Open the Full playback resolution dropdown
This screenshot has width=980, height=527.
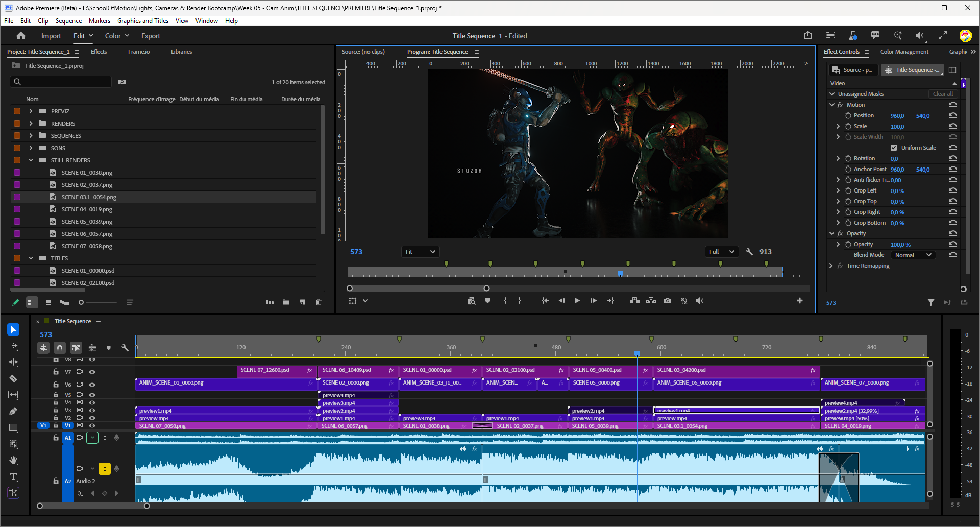tap(722, 252)
